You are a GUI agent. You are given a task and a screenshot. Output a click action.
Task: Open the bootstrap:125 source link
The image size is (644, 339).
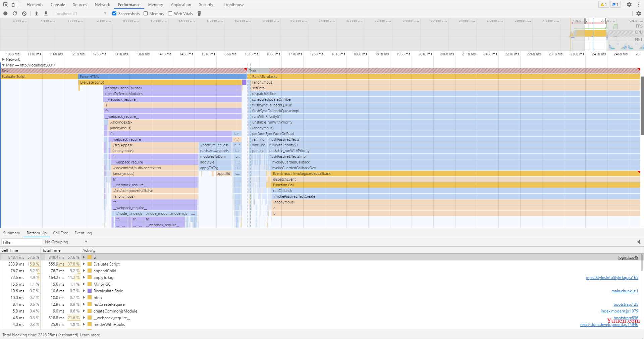click(626, 304)
